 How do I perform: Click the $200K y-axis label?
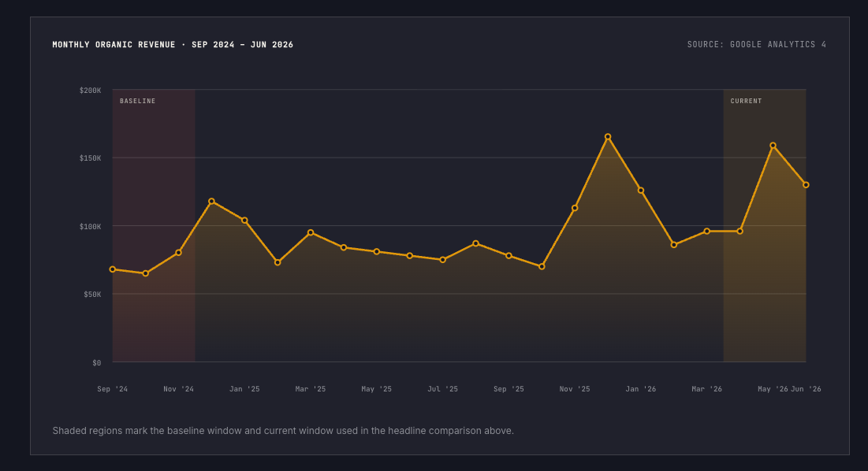pyautogui.click(x=90, y=90)
